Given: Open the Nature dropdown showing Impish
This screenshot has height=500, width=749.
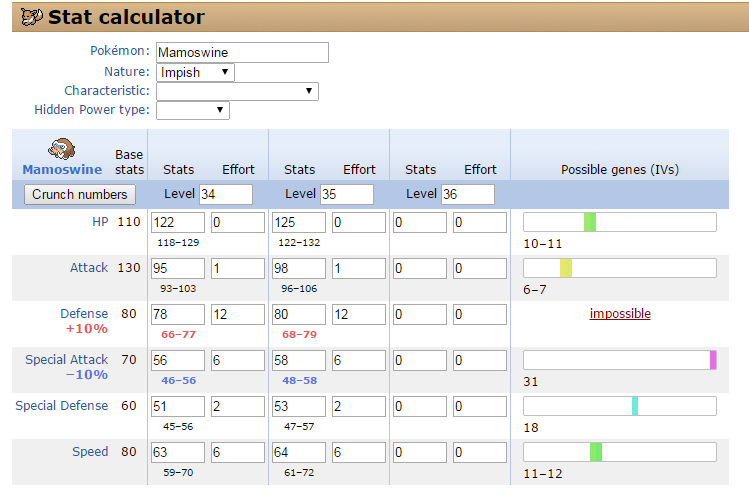Looking at the screenshot, I should pos(195,73).
